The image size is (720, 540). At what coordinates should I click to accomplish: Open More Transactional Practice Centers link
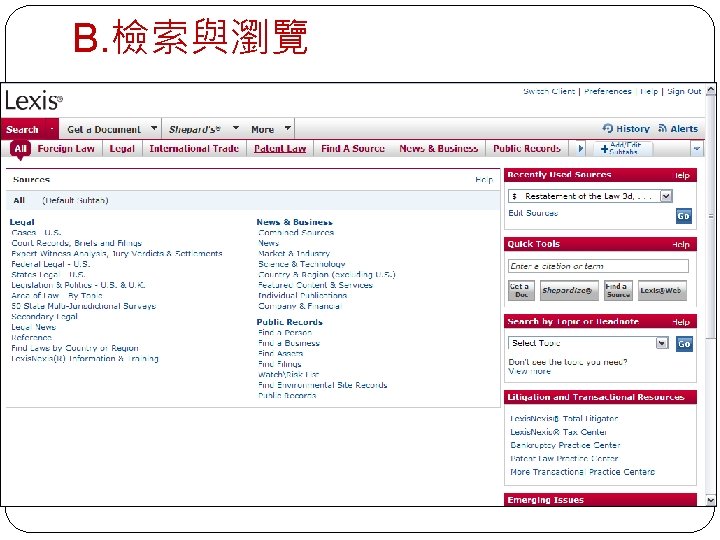pyautogui.click(x=582, y=472)
